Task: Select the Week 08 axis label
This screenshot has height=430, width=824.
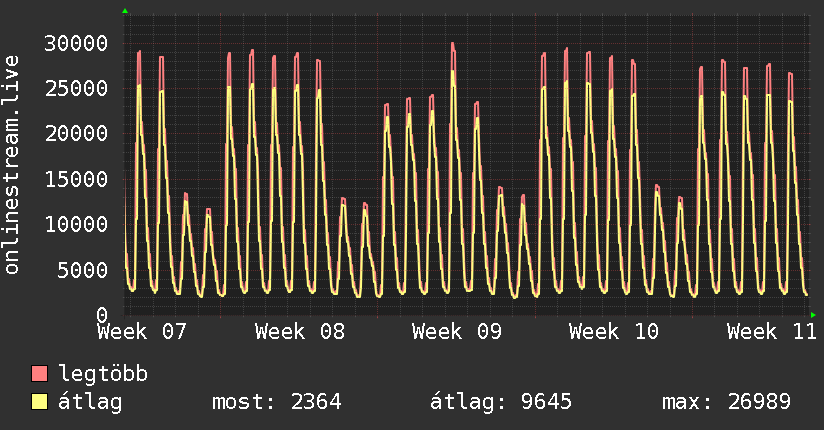Action: pos(300,332)
